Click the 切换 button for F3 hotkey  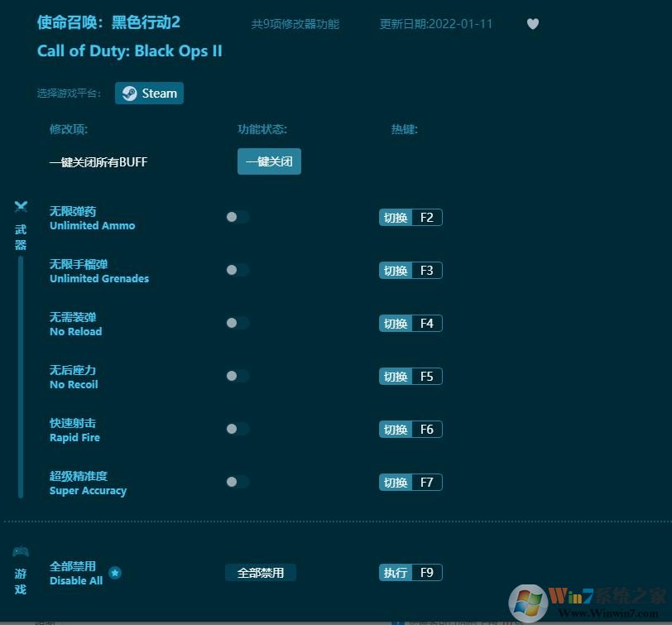coord(395,271)
